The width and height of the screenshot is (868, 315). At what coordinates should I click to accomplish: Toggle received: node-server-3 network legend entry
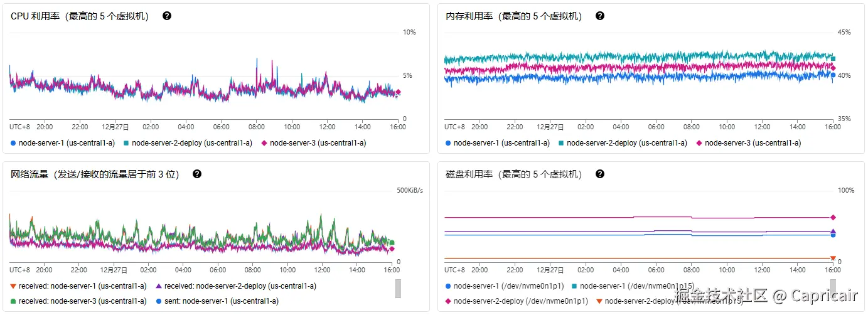point(78,301)
